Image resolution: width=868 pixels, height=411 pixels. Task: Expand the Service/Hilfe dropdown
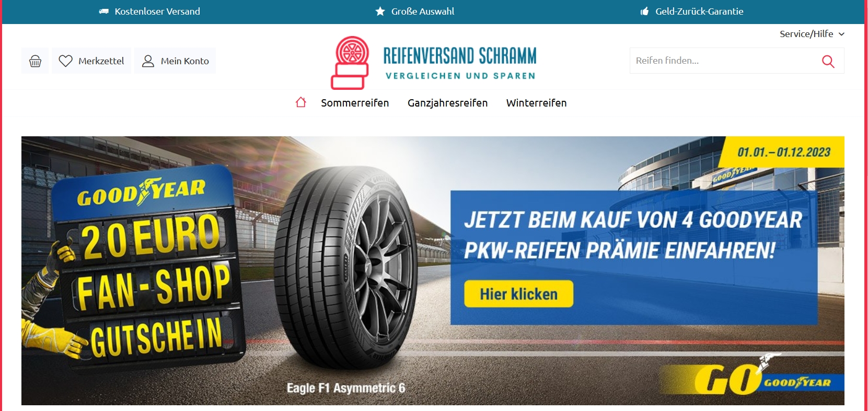coord(812,34)
